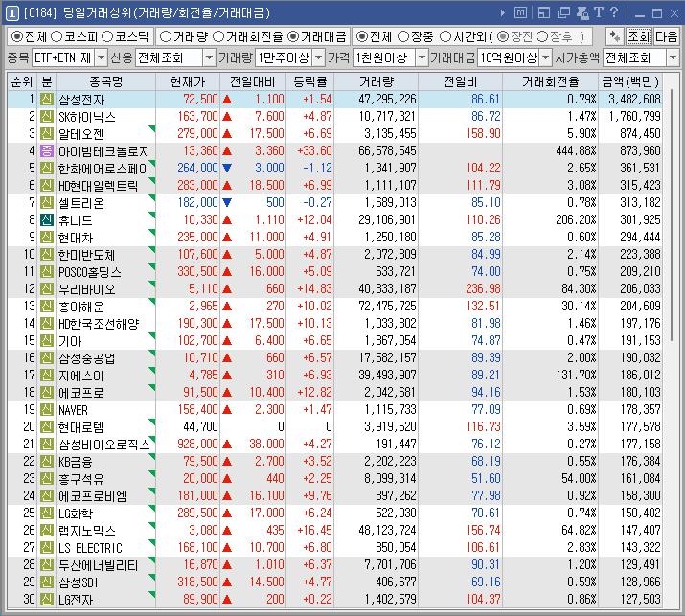Screen dimensions: 685x616
Task: Select the 전체 market radio button
Action: click(x=17, y=36)
